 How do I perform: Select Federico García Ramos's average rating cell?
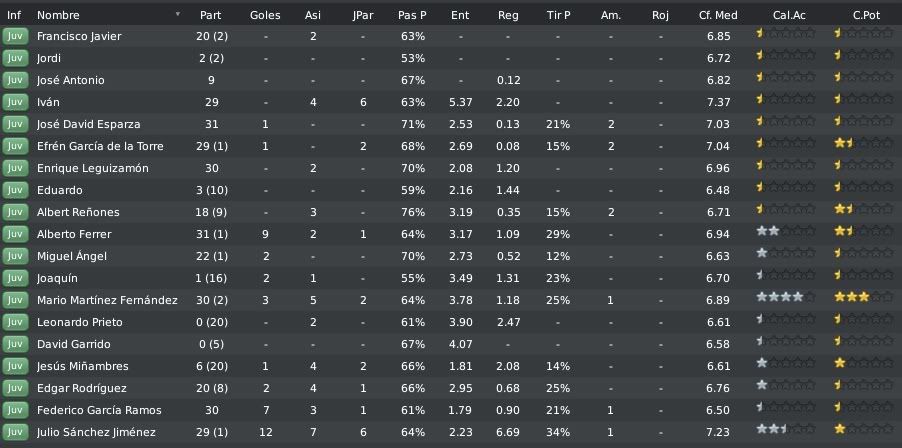tap(718, 410)
